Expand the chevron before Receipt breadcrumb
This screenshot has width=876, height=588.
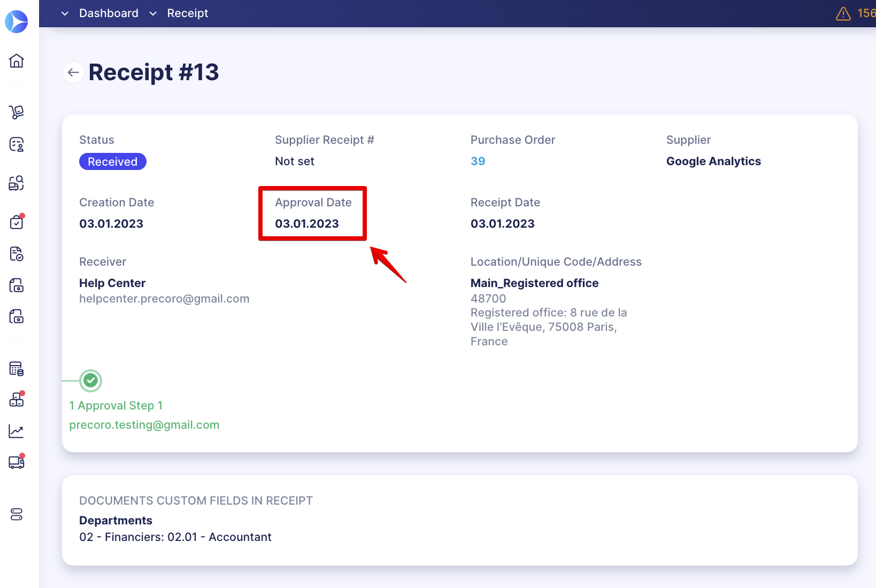click(153, 13)
